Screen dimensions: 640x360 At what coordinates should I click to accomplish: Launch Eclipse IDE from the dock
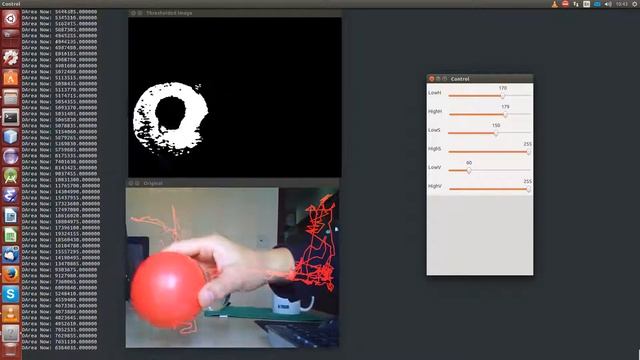pyautogui.click(x=11, y=156)
